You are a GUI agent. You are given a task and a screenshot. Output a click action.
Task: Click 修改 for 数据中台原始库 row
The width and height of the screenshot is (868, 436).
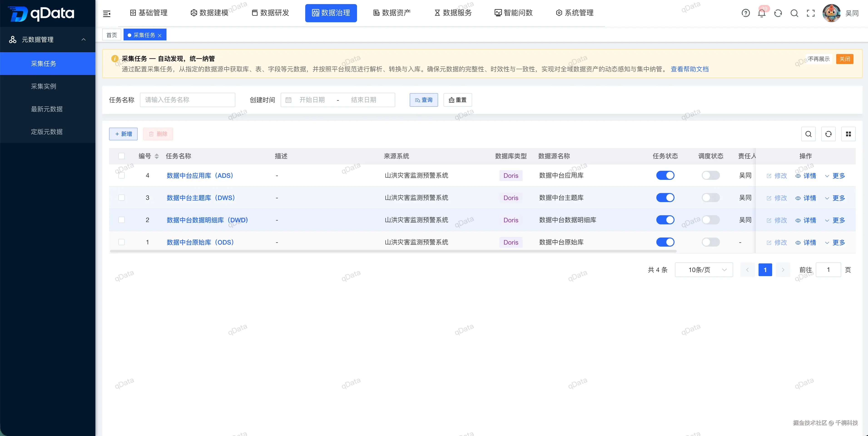click(777, 242)
